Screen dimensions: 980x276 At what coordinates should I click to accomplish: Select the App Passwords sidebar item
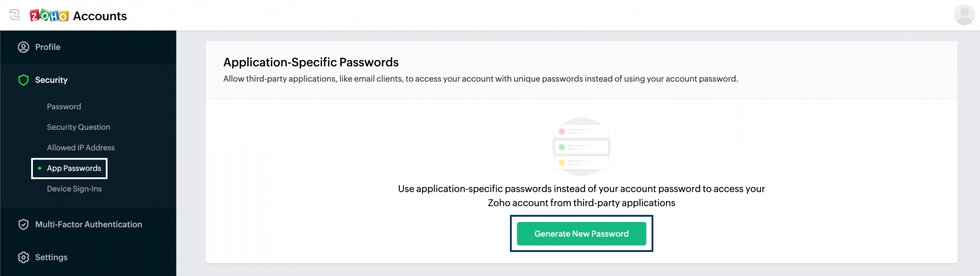tap(74, 168)
